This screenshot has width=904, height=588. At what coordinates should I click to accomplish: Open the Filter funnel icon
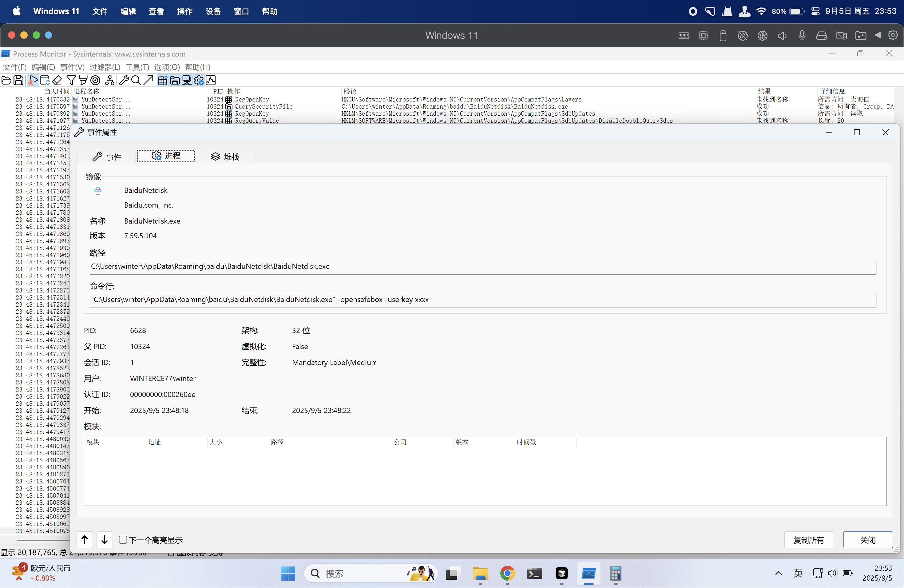[x=71, y=80]
